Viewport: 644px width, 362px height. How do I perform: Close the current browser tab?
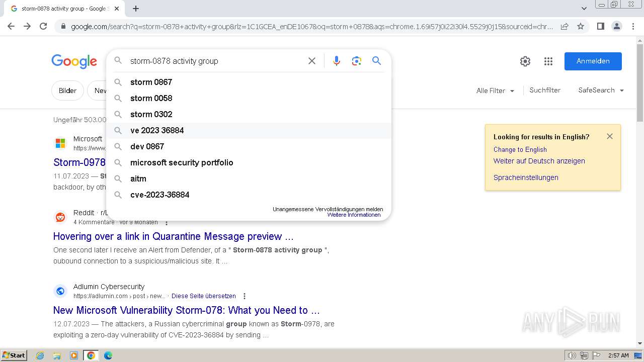117,9
